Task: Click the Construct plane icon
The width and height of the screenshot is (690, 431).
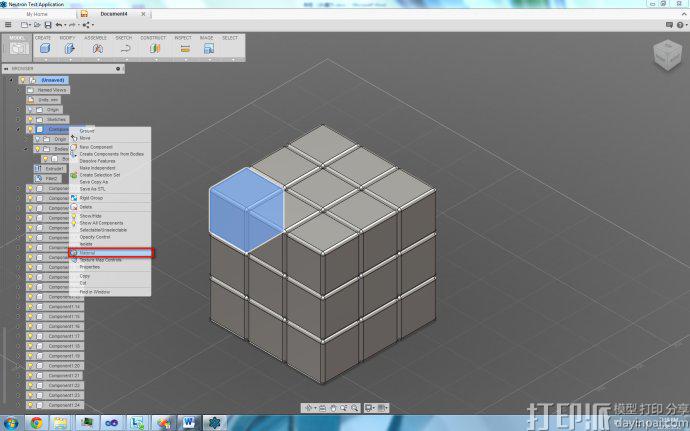Action: pyautogui.click(x=154, y=48)
